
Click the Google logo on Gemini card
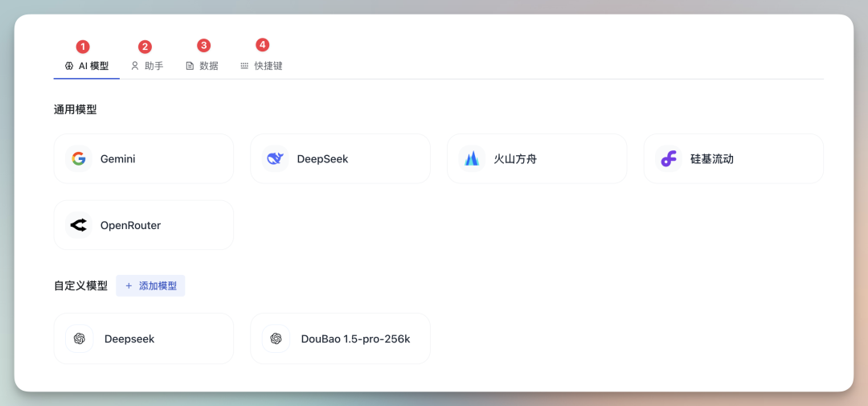tap(79, 159)
